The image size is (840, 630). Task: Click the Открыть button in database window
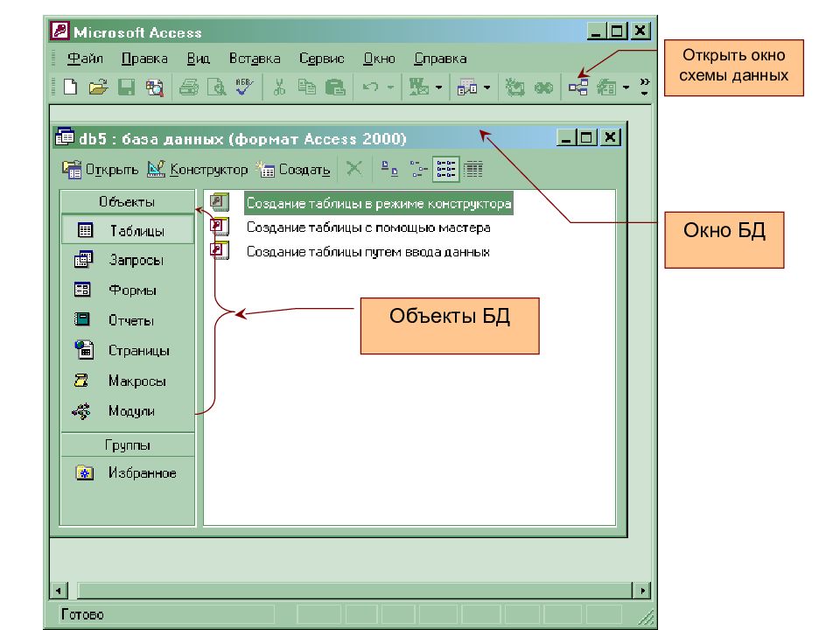(x=100, y=169)
